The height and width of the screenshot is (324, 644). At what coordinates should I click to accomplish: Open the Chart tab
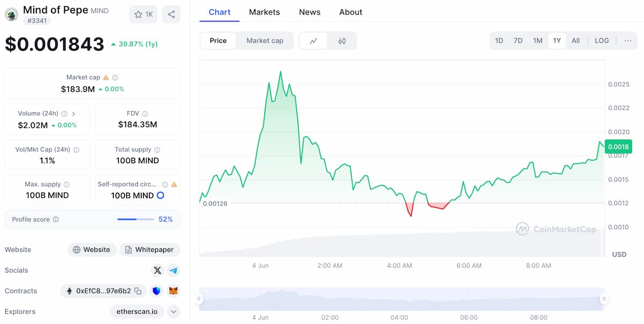[x=219, y=12]
